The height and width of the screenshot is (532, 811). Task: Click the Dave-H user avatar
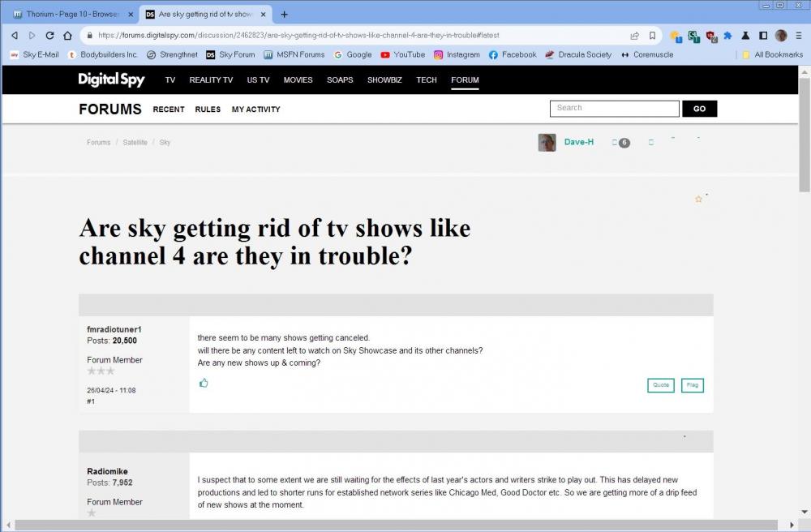coord(547,143)
